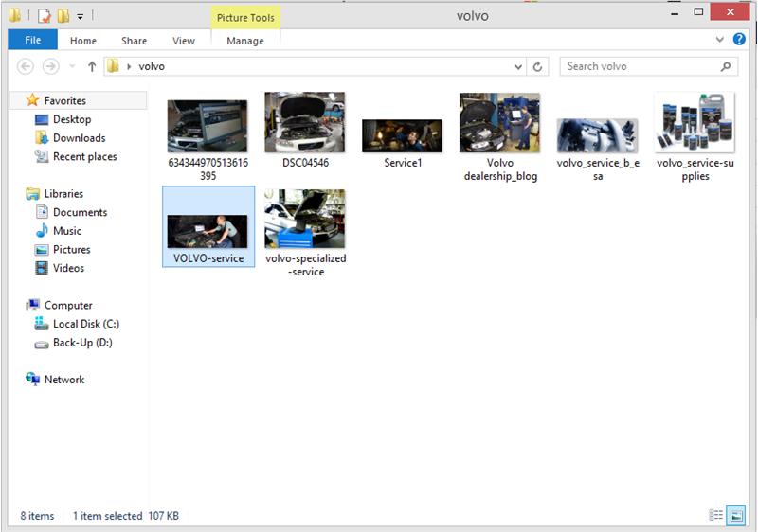Screen dimensions: 758x532
Task: Open the address bar history dropdown
Action: click(518, 66)
